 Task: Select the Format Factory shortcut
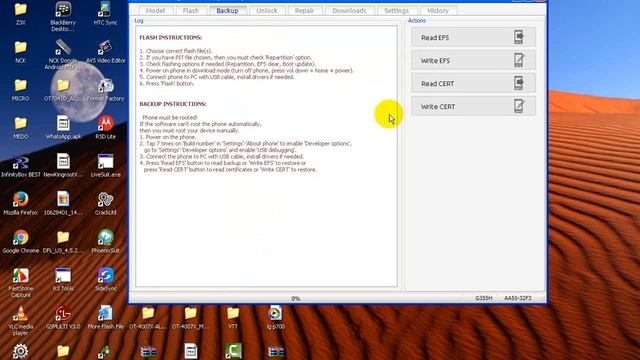105,90
